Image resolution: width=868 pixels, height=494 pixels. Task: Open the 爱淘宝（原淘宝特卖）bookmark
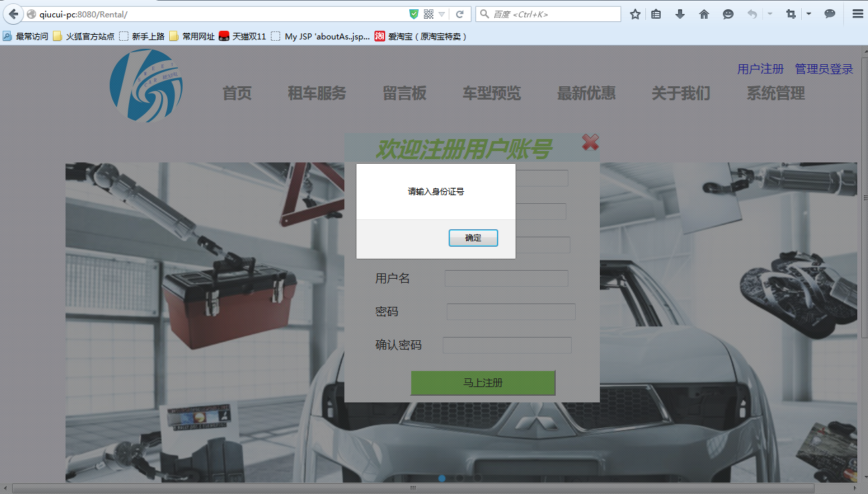[x=421, y=37]
